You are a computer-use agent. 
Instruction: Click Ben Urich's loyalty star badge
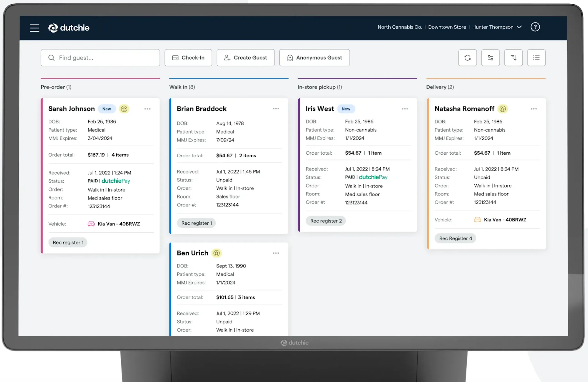(217, 253)
